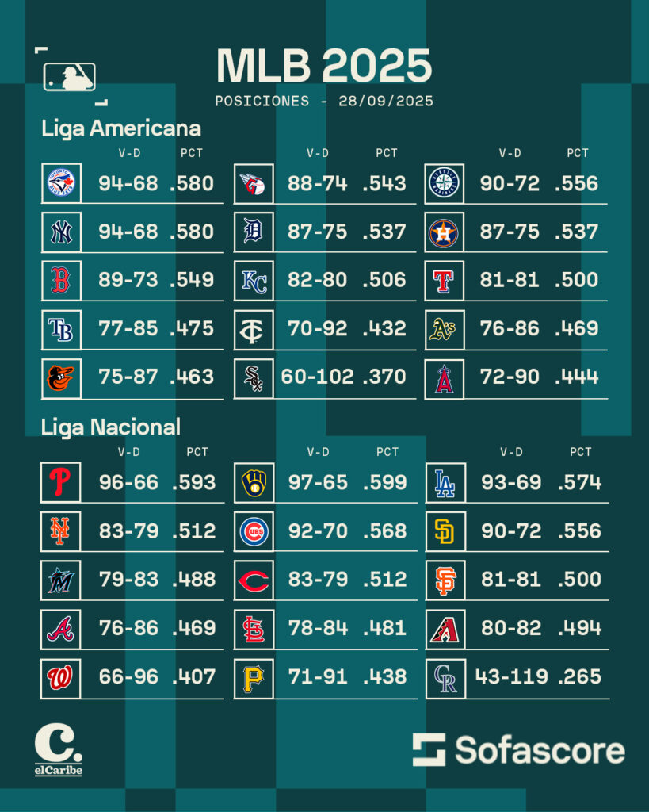
Task: Select the Boston Red Sox logo
Action: [x=61, y=280]
